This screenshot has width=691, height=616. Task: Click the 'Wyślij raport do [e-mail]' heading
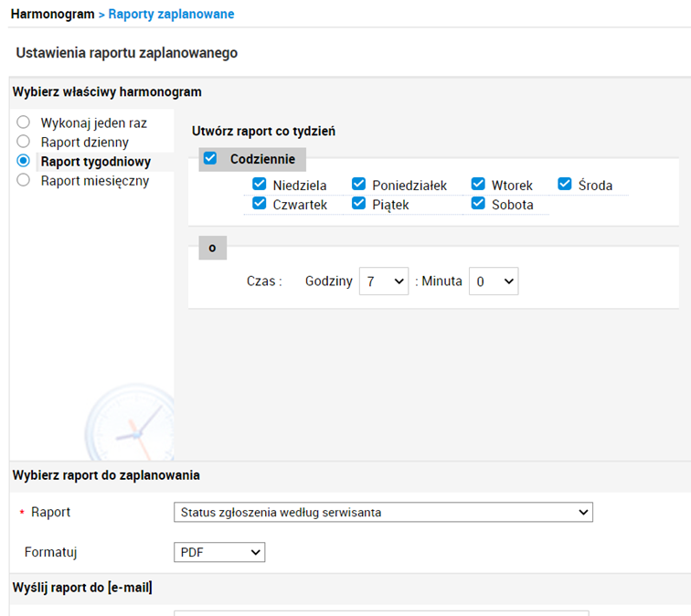pyautogui.click(x=82, y=588)
